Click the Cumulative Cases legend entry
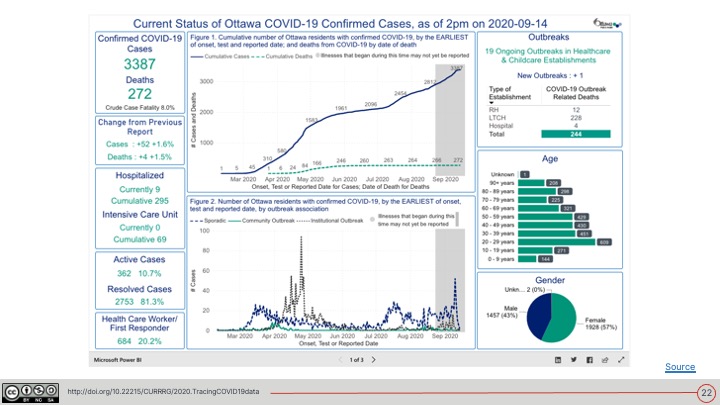Image resolution: width=720 pixels, height=405 pixels. [x=220, y=56]
